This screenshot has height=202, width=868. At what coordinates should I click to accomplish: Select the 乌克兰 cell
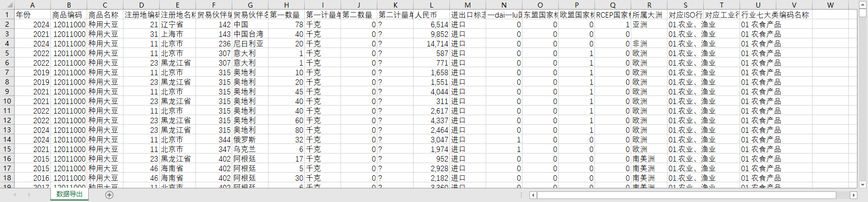tap(250, 149)
